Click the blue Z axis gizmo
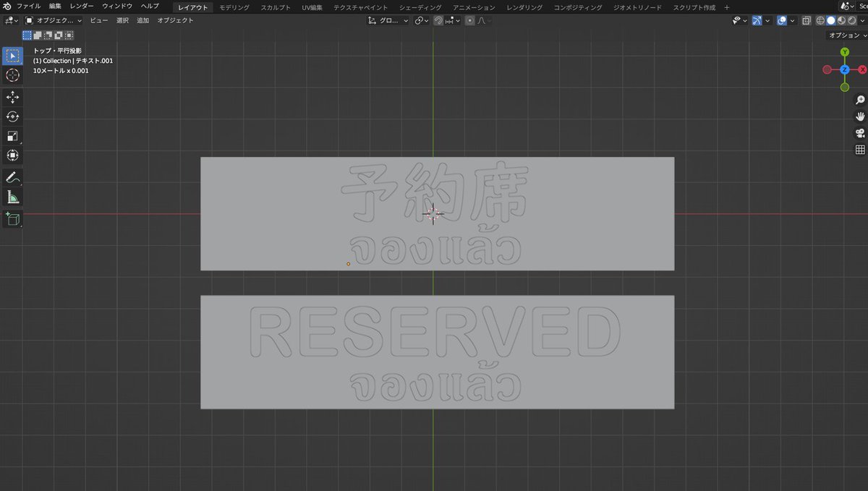 [844, 69]
